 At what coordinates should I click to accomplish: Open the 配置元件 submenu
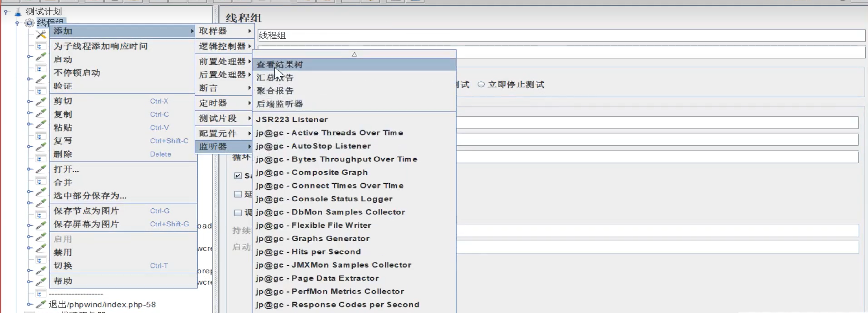click(x=224, y=133)
